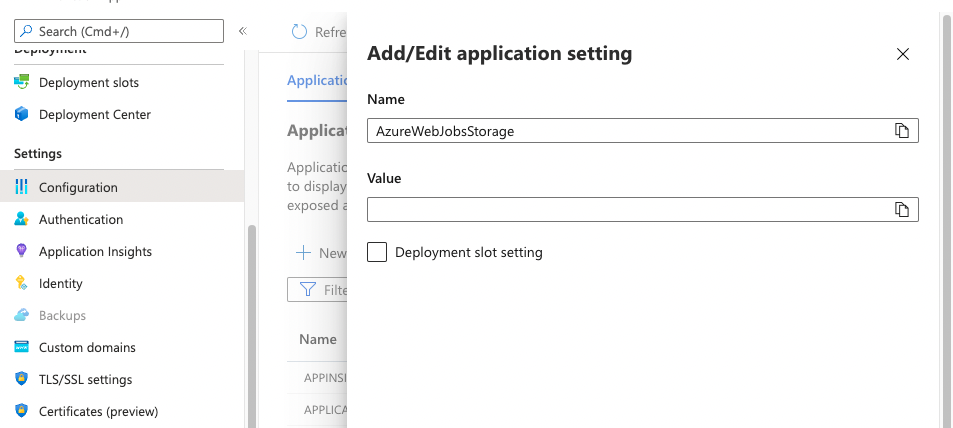Open Certificates (preview) in sidebar
Viewport: 953px width, 428px height.
click(x=98, y=411)
